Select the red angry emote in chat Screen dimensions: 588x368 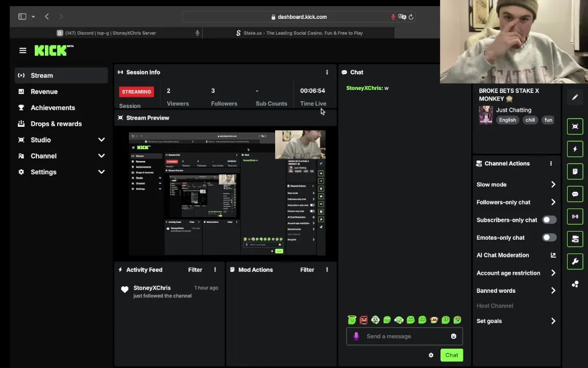[x=363, y=319]
